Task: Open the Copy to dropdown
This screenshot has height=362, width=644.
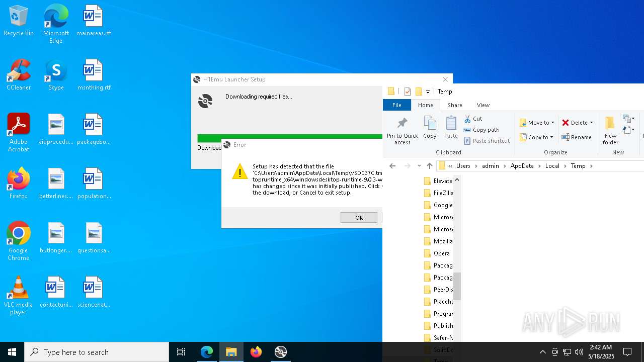Action: coord(536,137)
